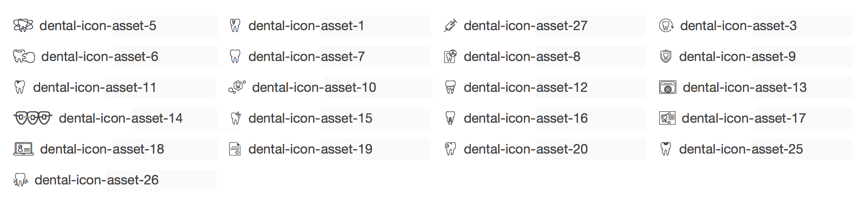The width and height of the screenshot is (868, 205).
Task: Click the cracked tooth icon for asset-1
Action: (235, 26)
